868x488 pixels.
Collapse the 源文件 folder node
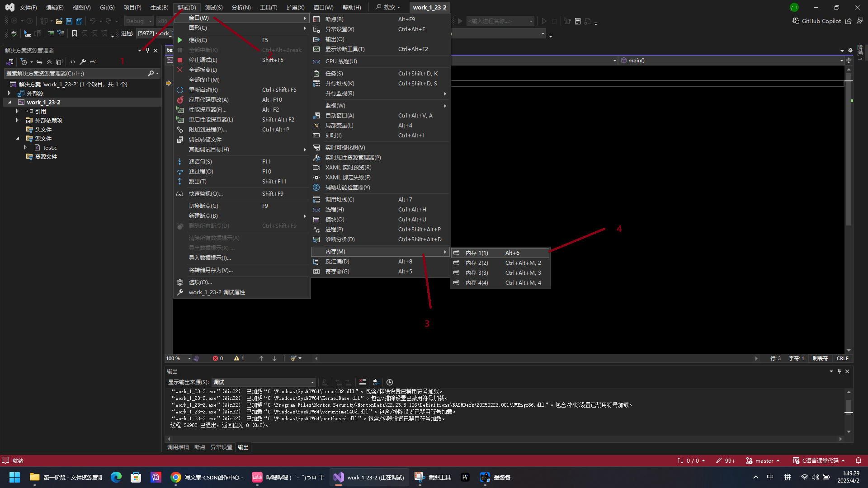pyautogui.click(x=18, y=138)
